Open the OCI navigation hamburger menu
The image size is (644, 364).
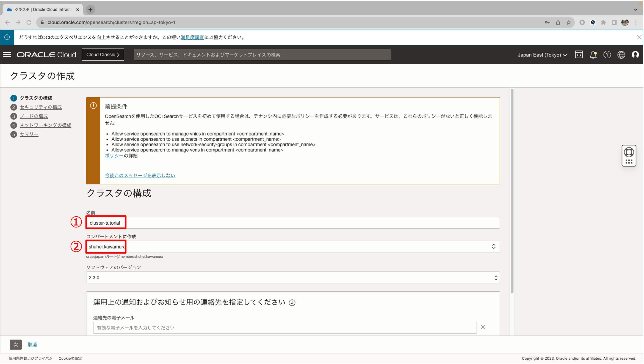pos(7,55)
